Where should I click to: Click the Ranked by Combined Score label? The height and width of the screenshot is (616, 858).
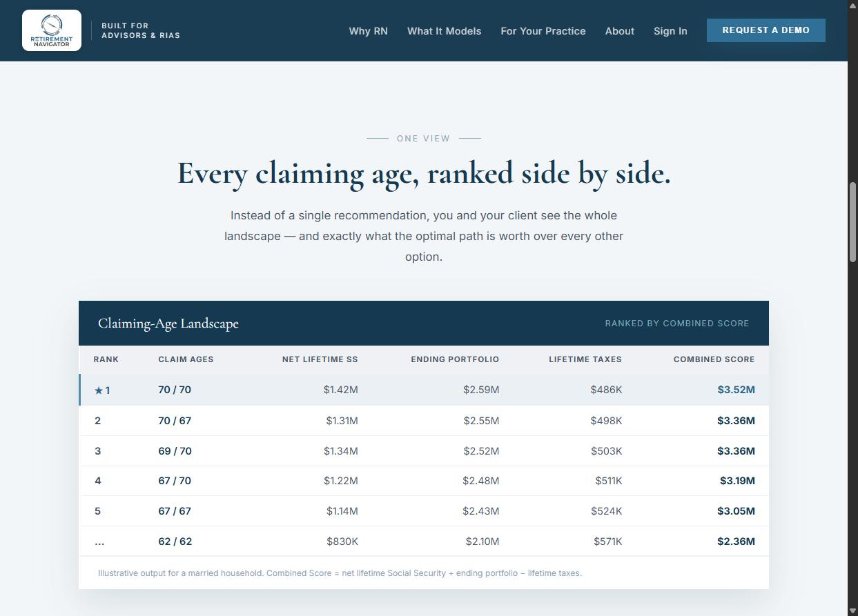coord(676,323)
